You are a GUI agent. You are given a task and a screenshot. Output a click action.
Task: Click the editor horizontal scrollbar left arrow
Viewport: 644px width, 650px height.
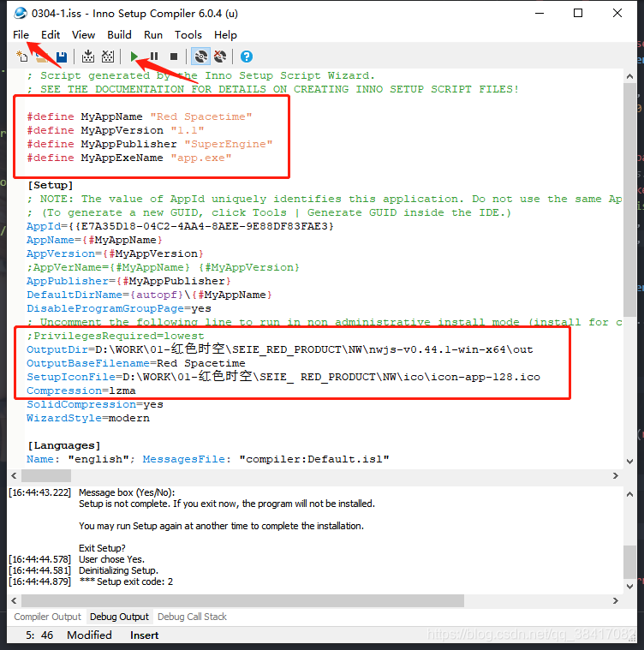click(14, 476)
